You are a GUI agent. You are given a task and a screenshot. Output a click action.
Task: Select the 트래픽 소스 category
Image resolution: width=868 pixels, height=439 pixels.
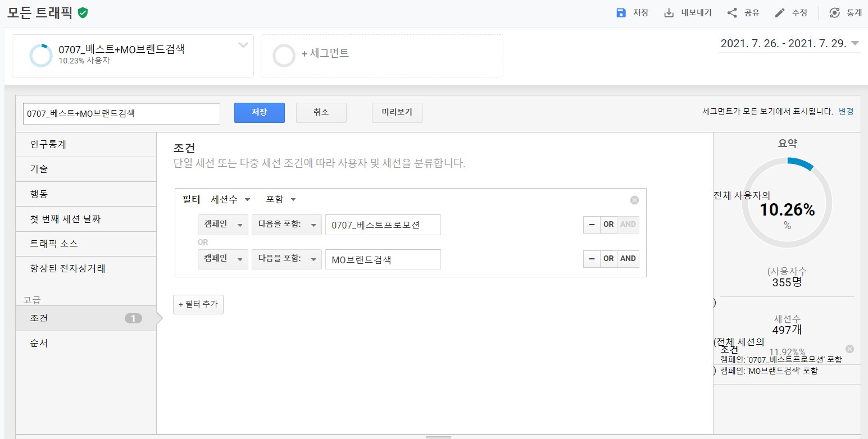click(54, 244)
